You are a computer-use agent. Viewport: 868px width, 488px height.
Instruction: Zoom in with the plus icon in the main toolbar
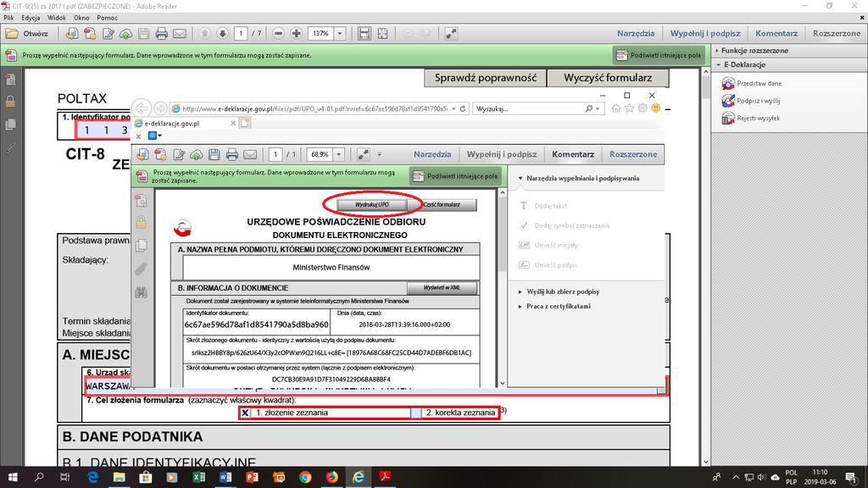pyautogui.click(x=296, y=34)
